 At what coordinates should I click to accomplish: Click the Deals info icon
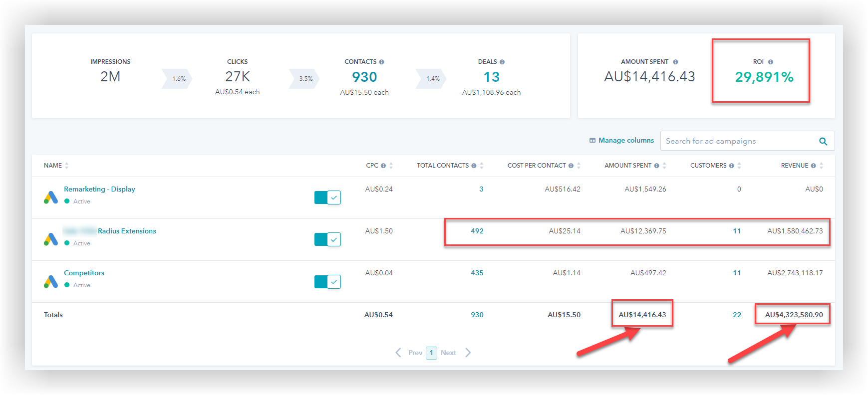pyautogui.click(x=502, y=62)
